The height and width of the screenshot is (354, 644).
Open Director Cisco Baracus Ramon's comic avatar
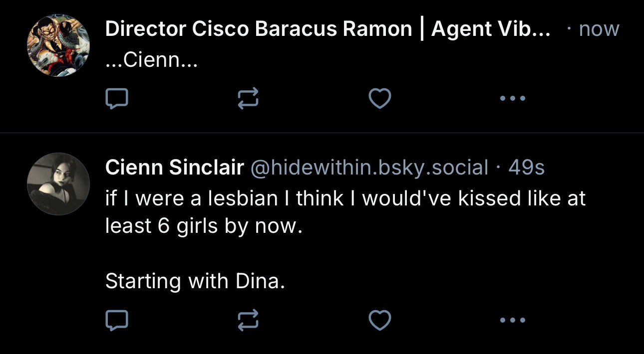tap(58, 45)
